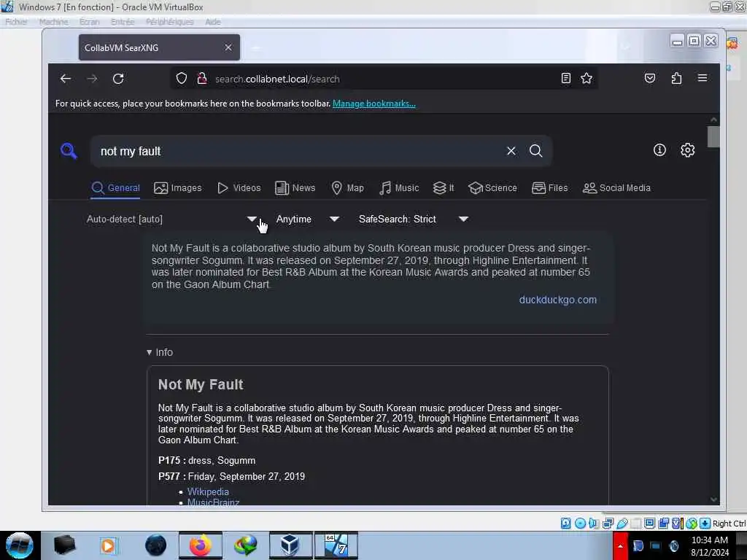Open the VirtualBox Ecran menu
Viewport: 747px width, 560px height.
tap(90, 22)
